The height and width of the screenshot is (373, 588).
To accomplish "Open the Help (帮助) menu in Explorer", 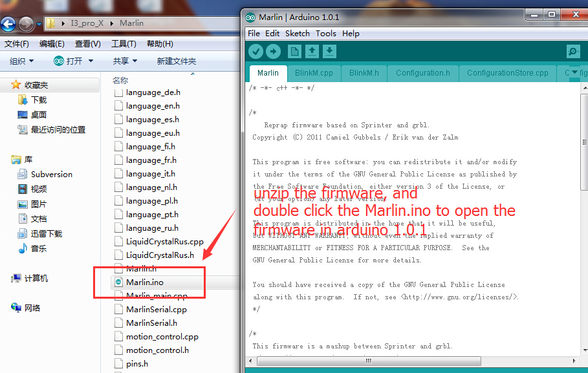I will [160, 44].
